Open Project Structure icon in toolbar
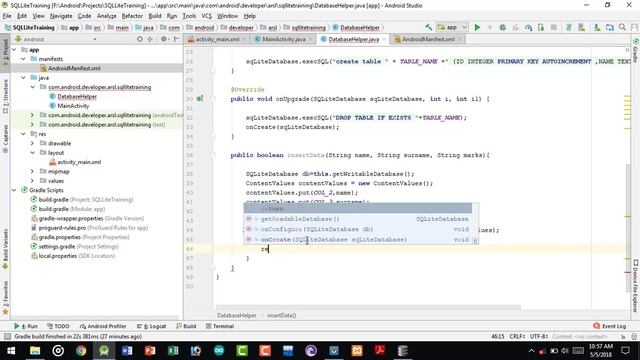The width and height of the screenshot is (640, 360). (x=610, y=27)
